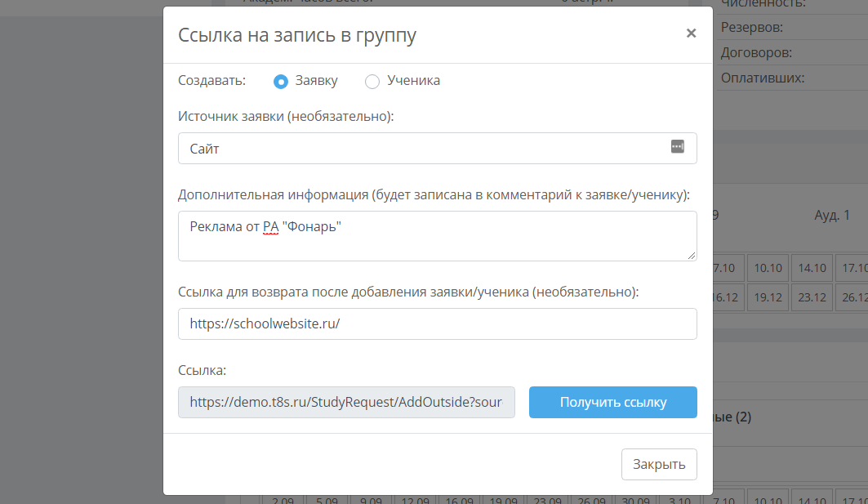Viewport: 868px width, 504px height.
Task: Grab the textarea resize handle corner
Action: [691, 256]
